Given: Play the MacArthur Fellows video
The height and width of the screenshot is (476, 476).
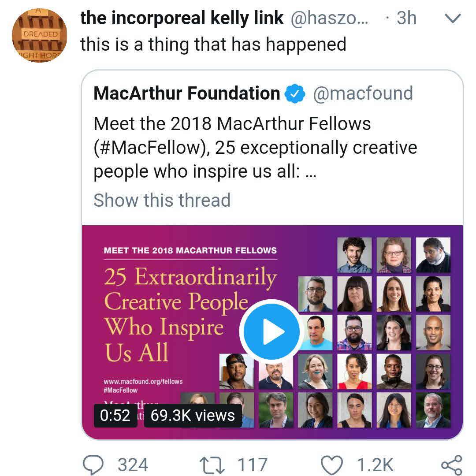Looking at the screenshot, I should 270,331.
